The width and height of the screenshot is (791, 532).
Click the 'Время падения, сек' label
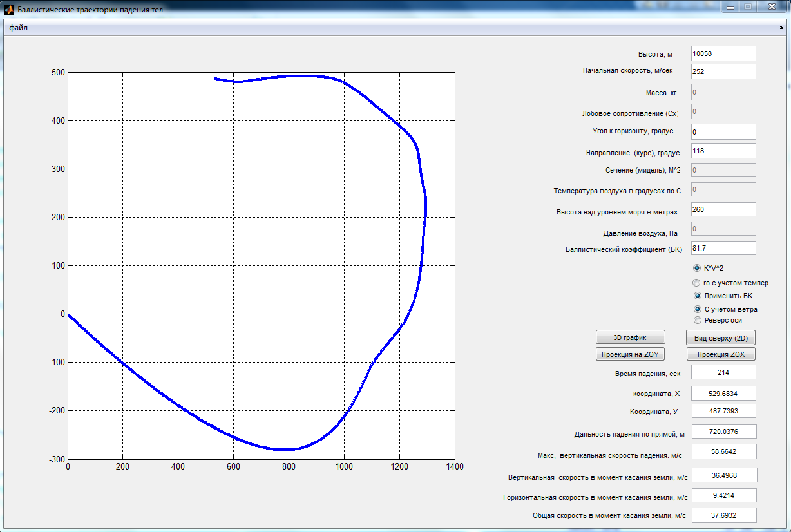647,374
